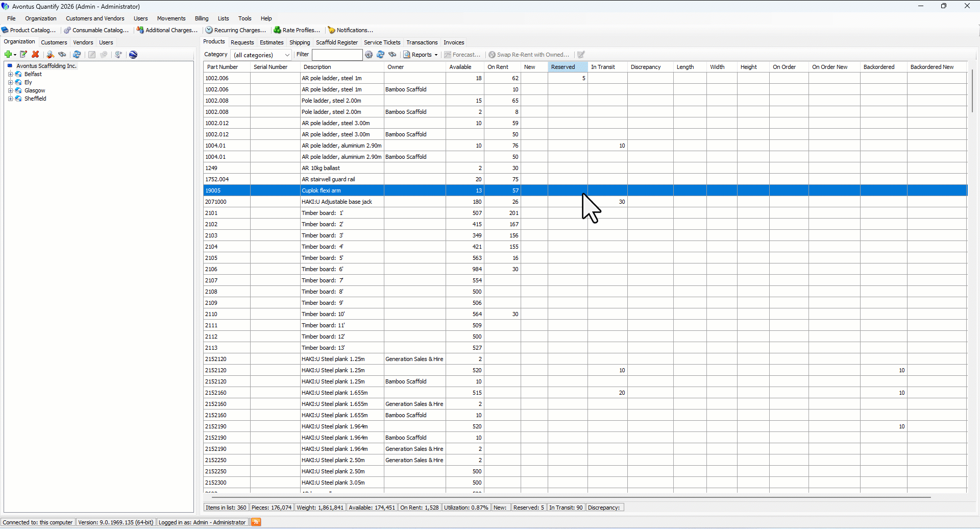Switch to the Shipping tab

[x=300, y=42]
